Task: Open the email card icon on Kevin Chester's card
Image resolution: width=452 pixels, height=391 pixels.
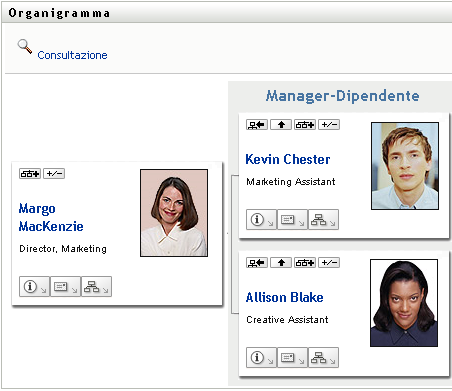Action: 292,219
